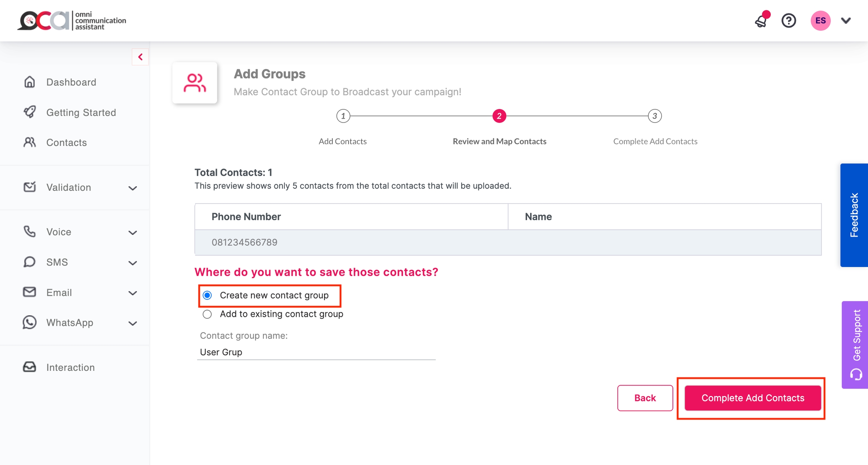Click the Getting Started rocket icon
The height and width of the screenshot is (465, 868).
click(x=30, y=112)
